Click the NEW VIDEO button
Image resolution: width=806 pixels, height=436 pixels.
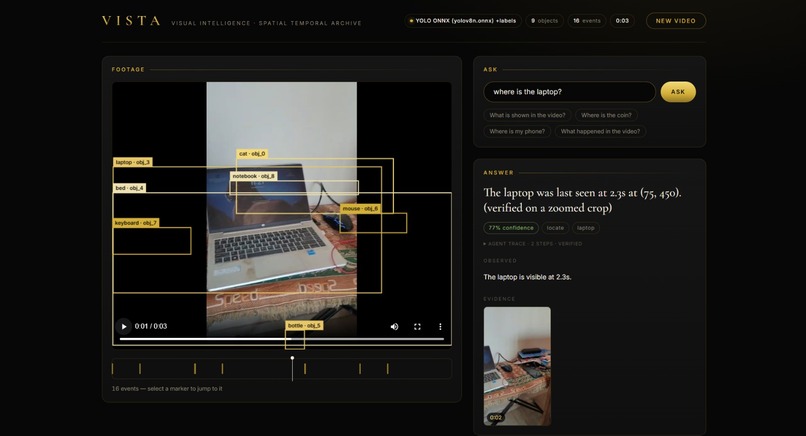(x=675, y=21)
